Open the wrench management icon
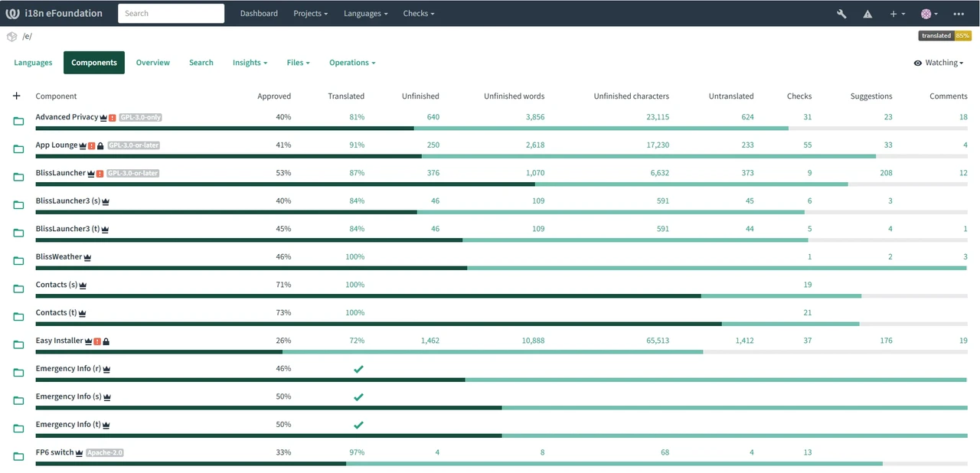The image size is (980, 473). coord(841,14)
